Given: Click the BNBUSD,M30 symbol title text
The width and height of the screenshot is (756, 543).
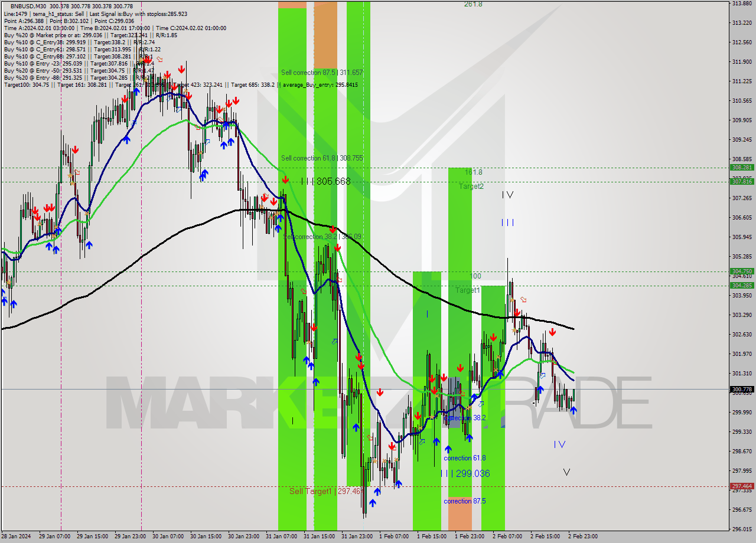Looking at the screenshot, I should 30,6.
